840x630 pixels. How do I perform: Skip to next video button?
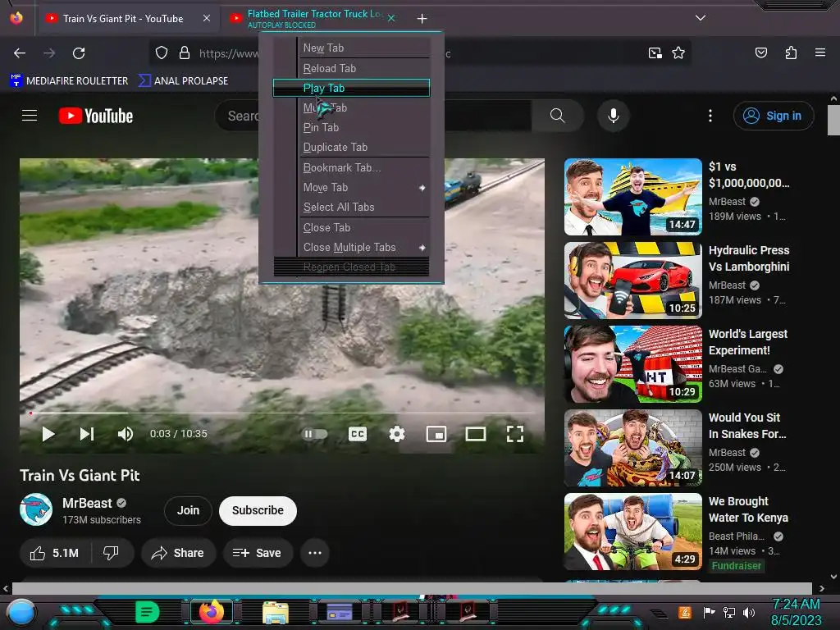click(87, 434)
